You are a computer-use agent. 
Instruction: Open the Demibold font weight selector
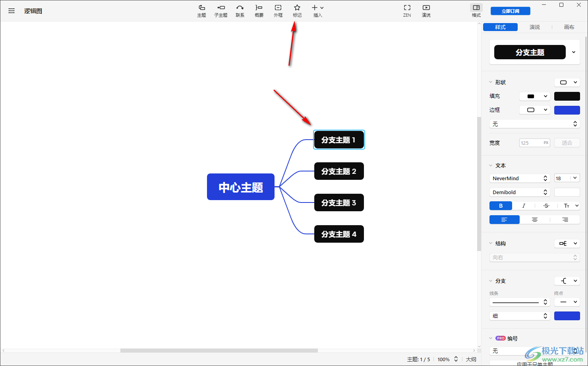[520, 192]
